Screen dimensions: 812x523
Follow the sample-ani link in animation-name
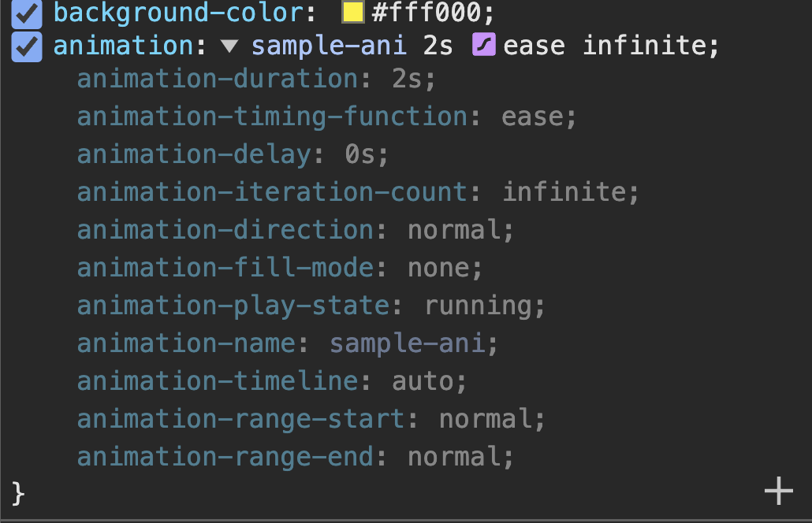coord(408,343)
